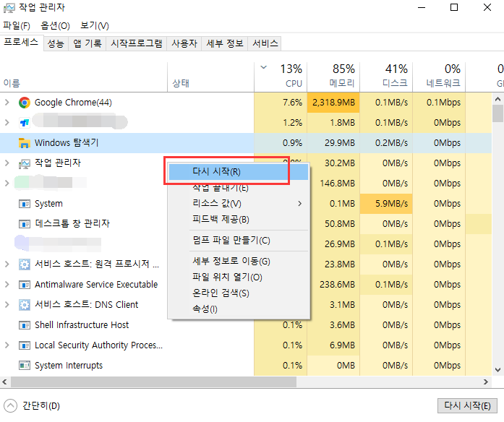Click the System process icon
The height and width of the screenshot is (422, 504).
[x=25, y=204]
